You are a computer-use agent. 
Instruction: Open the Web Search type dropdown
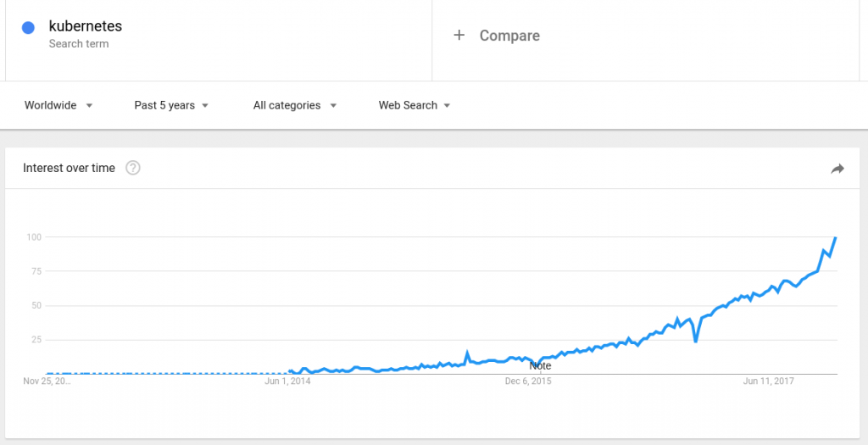(415, 105)
